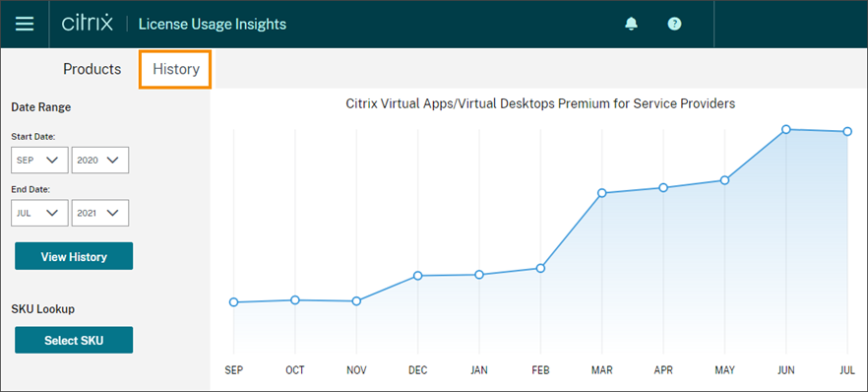Select the MAR data point on chart
Screen dimensions: 868x392
[x=602, y=193]
